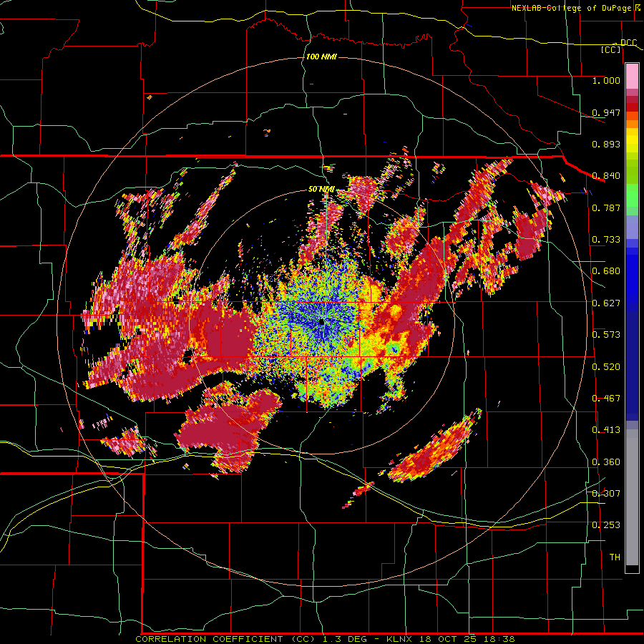Click the 100 NMI range ring label
Screen dimensions: 644x644
click(321, 57)
